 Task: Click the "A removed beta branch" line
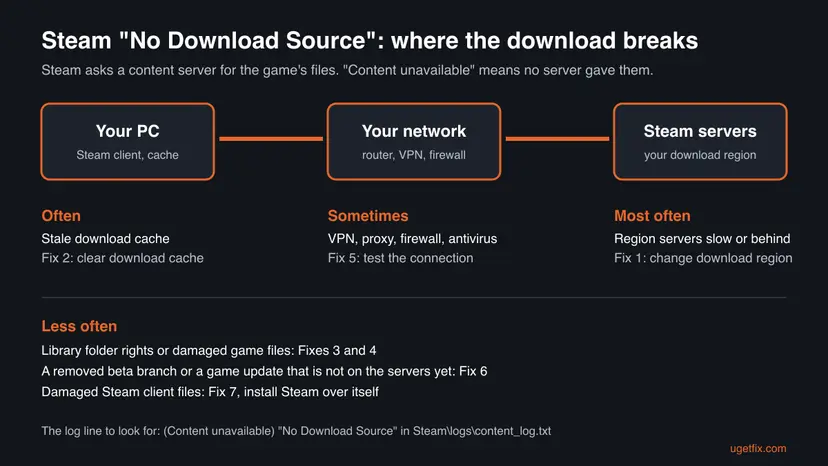(264, 371)
